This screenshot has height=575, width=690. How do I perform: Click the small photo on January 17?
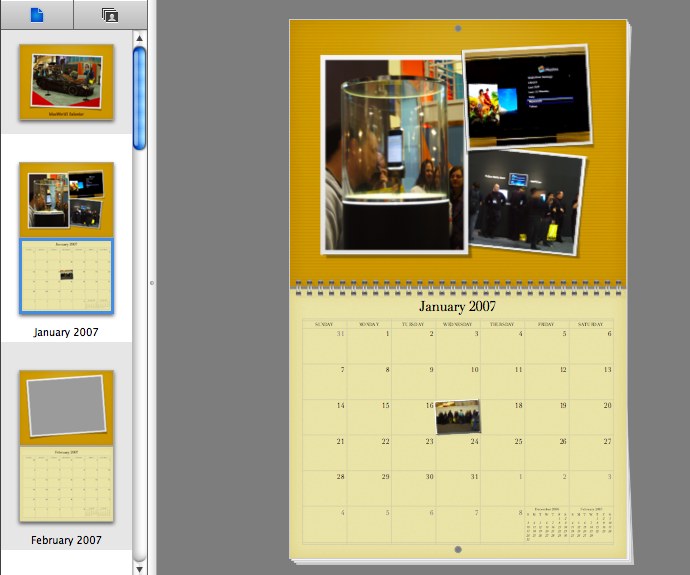[458, 417]
